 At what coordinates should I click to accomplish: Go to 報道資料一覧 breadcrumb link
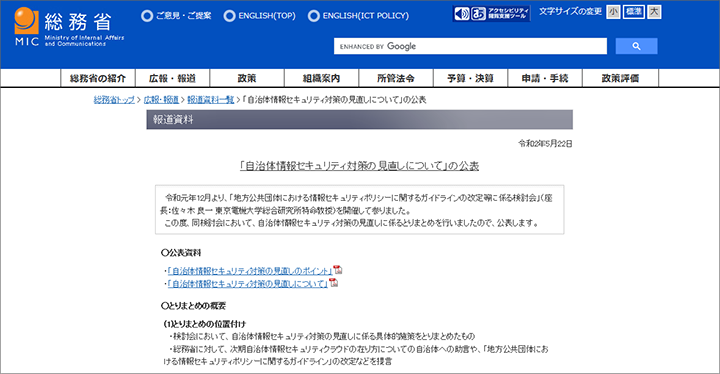[x=211, y=100]
